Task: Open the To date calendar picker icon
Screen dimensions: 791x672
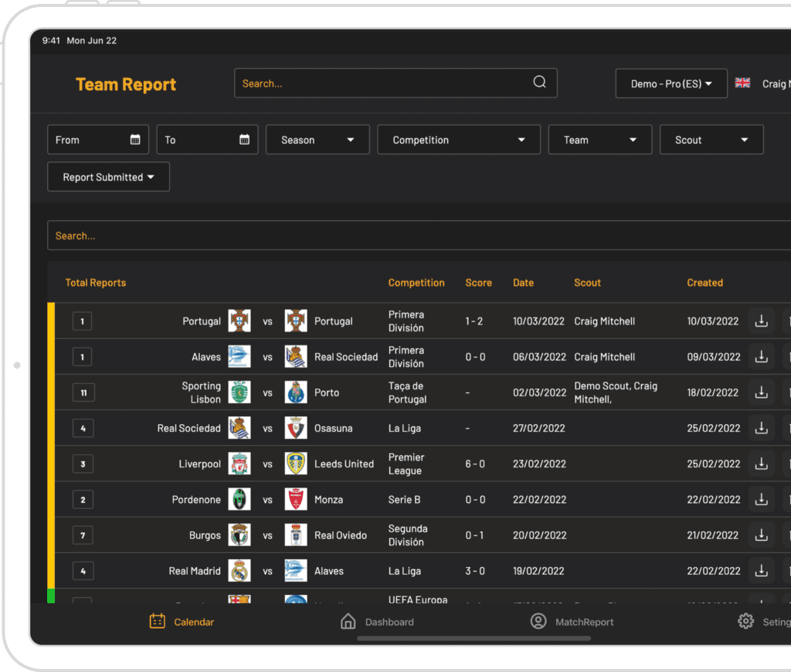Action: (x=244, y=140)
